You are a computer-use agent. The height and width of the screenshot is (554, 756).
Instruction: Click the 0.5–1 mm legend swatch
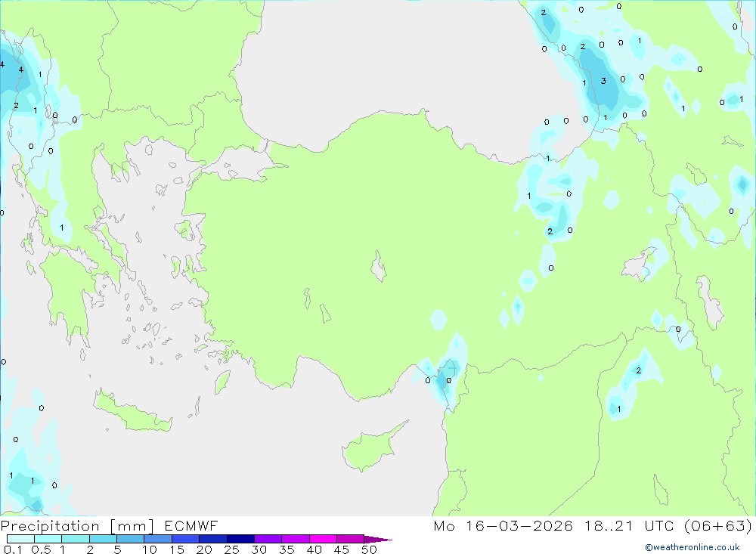click(x=48, y=539)
